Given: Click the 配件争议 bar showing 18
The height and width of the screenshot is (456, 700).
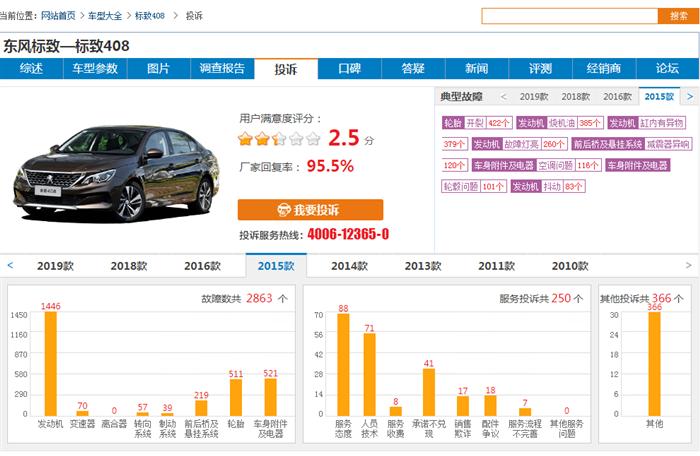Looking at the screenshot, I should click(490, 406).
